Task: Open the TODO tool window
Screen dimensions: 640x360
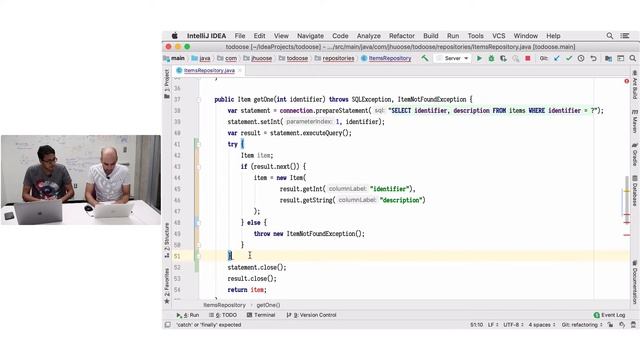Action: pyautogui.click(x=223, y=315)
